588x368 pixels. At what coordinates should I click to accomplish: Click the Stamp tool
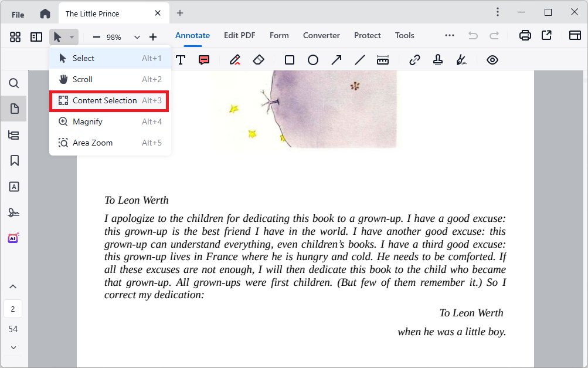click(x=438, y=59)
